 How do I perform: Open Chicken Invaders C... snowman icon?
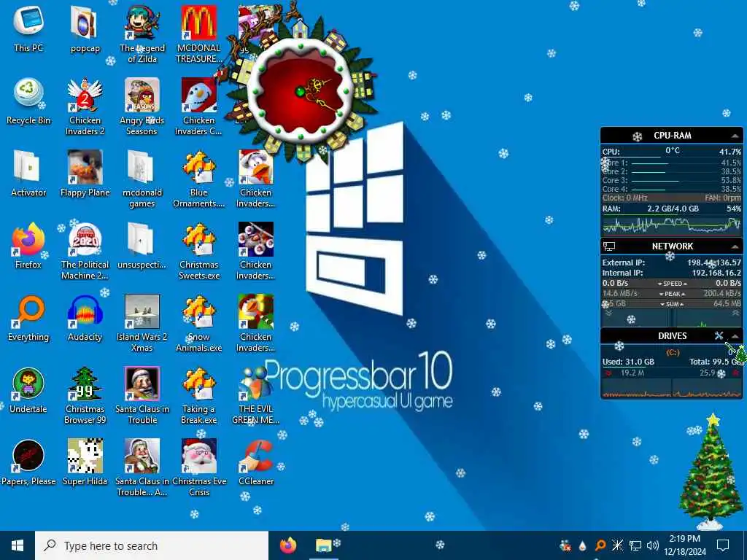coord(198,106)
